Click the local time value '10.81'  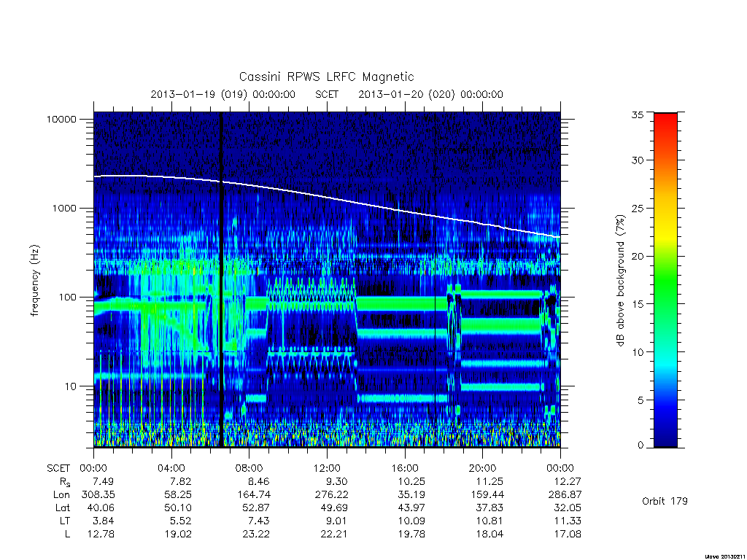click(x=489, y=521)
